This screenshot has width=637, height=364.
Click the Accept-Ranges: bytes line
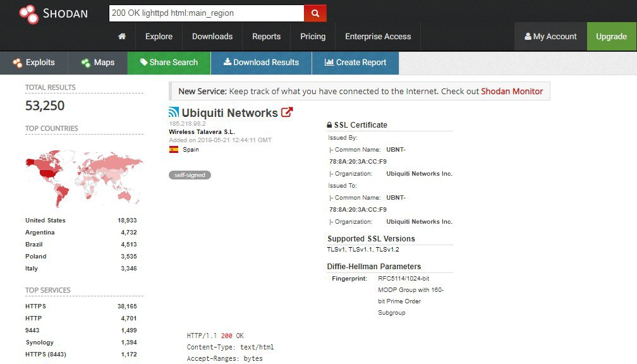tap(225, 359)
